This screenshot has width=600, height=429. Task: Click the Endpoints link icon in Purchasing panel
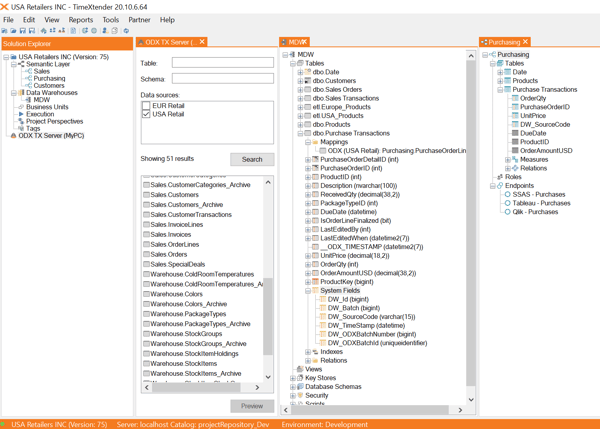(500, 186)
